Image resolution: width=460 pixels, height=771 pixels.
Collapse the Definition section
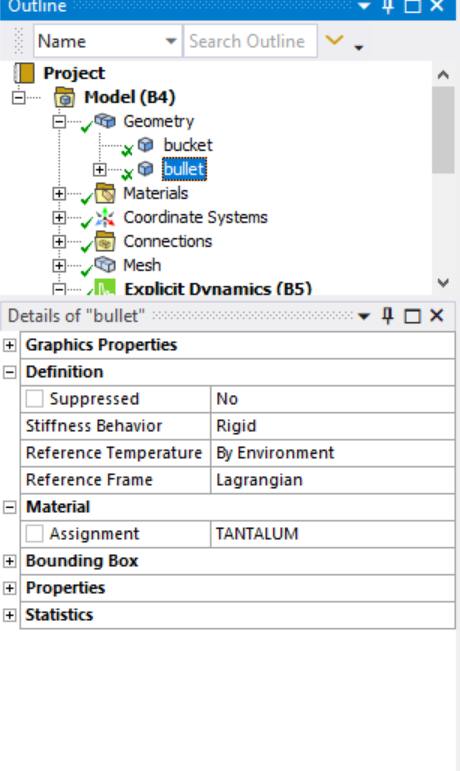click(9, 372)
